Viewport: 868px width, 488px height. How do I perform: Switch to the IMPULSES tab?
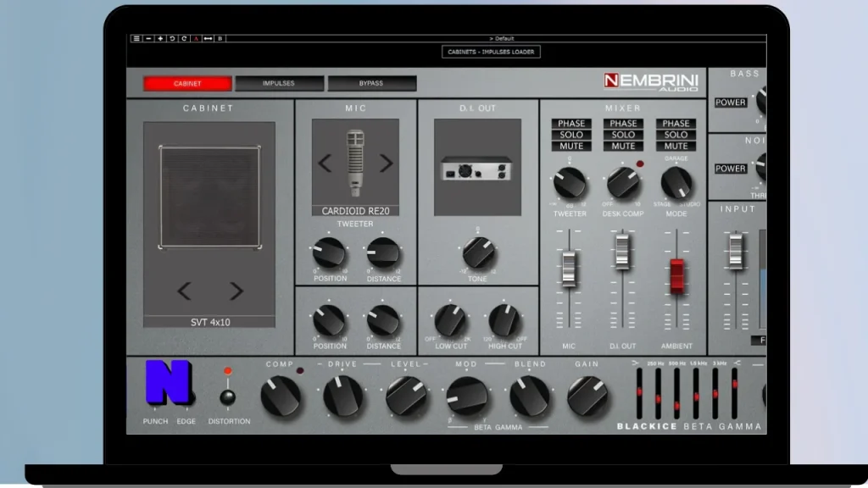coord(279,84)
